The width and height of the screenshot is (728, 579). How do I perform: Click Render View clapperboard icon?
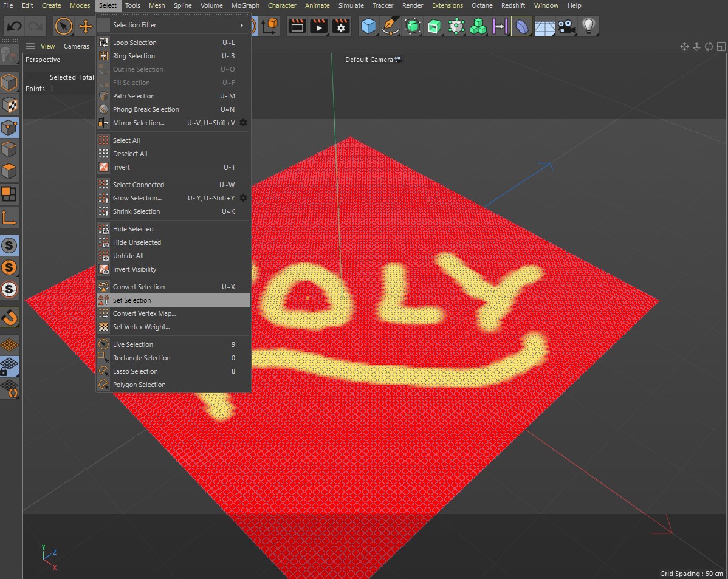297,26
